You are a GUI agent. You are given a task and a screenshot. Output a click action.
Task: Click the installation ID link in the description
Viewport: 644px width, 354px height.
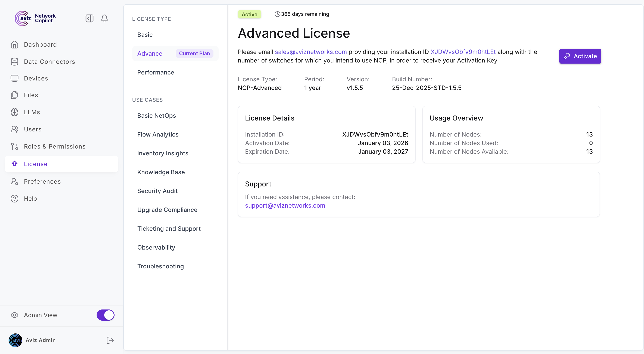[x=463, y=52]
